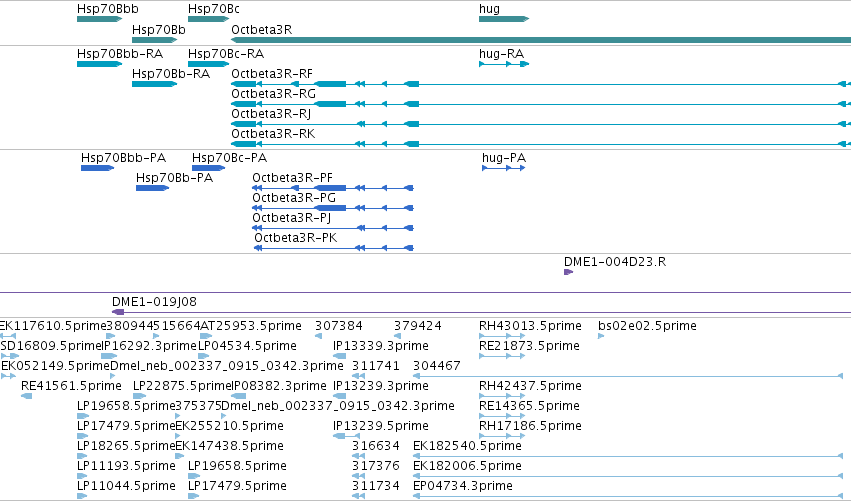The height and width of the screenshot is (501, 851).
Task: Click EST IP13239.5prime
Action: click(x=380, y=426)
